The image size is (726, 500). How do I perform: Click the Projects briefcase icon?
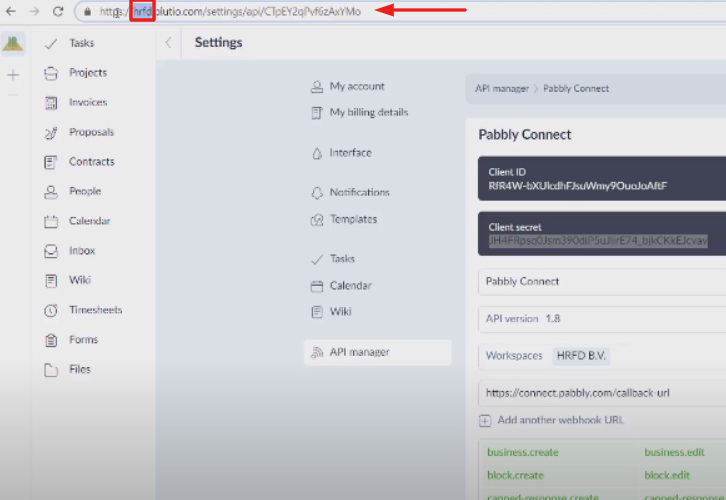tap(51, 74)
